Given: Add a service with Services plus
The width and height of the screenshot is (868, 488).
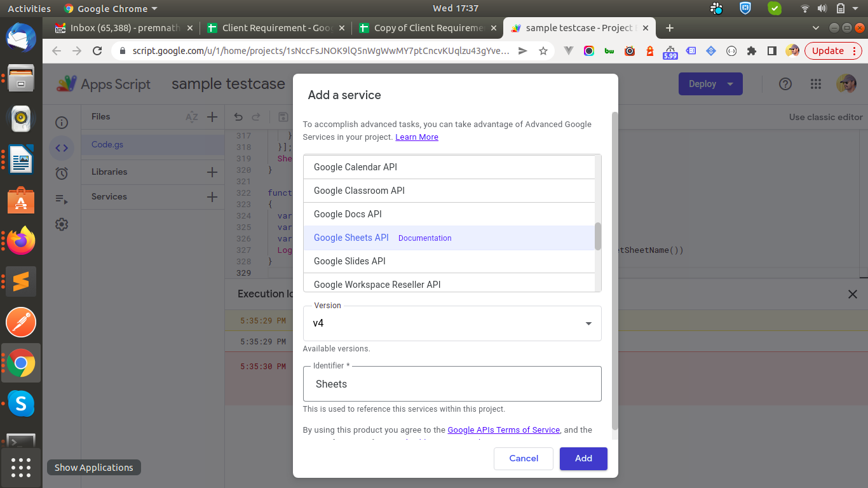Looking at the screenshot, I should point(212,197).
